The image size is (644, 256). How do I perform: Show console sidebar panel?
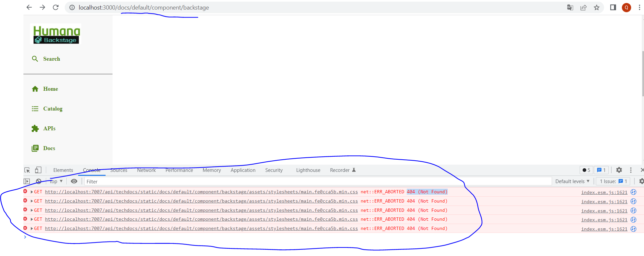(27, 181)
